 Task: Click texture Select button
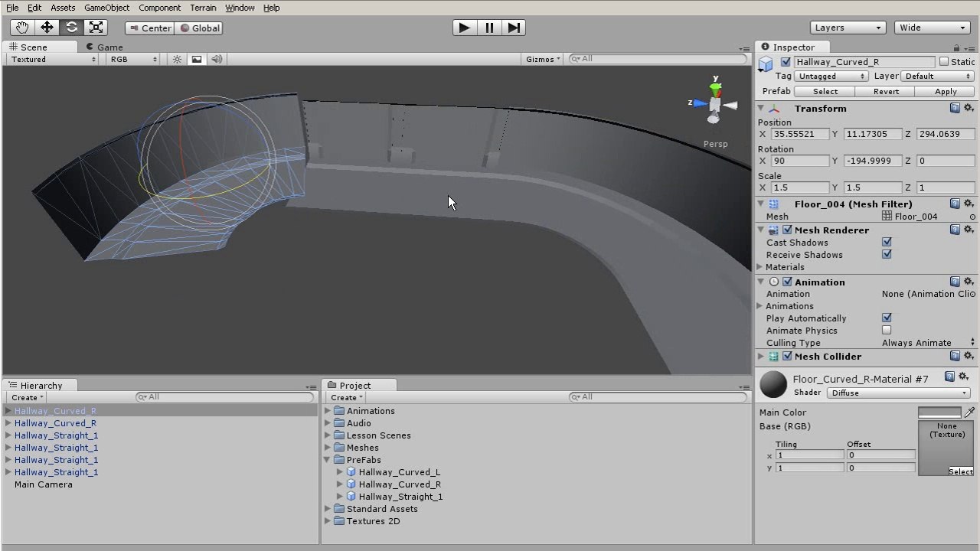[961, 471]
